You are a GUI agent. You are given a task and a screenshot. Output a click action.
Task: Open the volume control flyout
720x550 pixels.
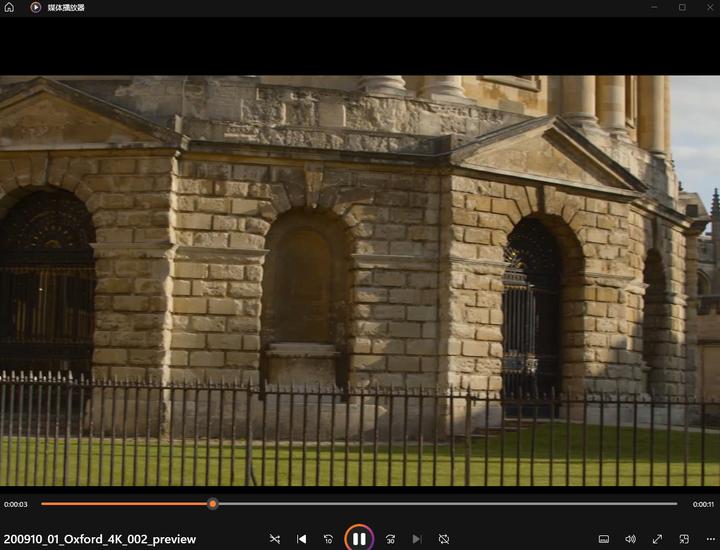pyautogui.click(x=630, y=539)
